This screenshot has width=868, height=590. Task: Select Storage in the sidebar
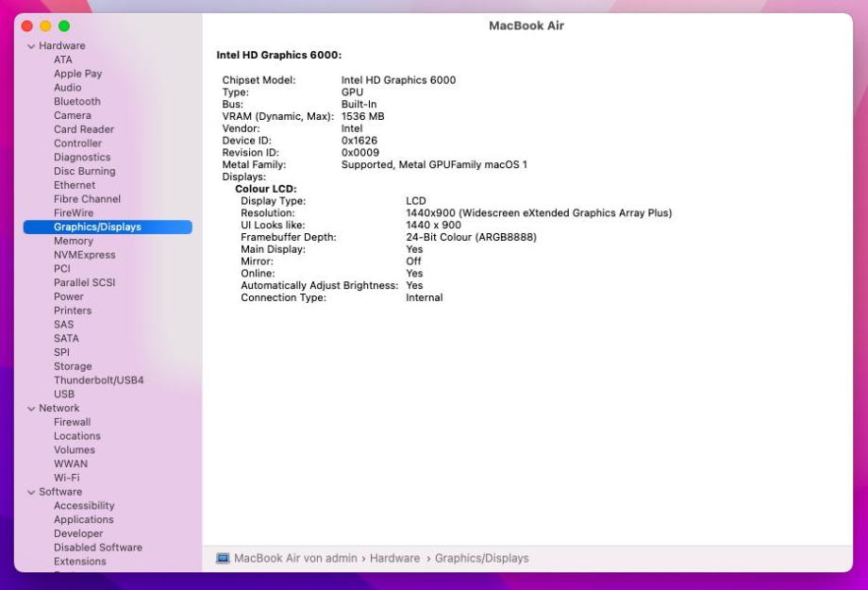click(x=73, y=366)
